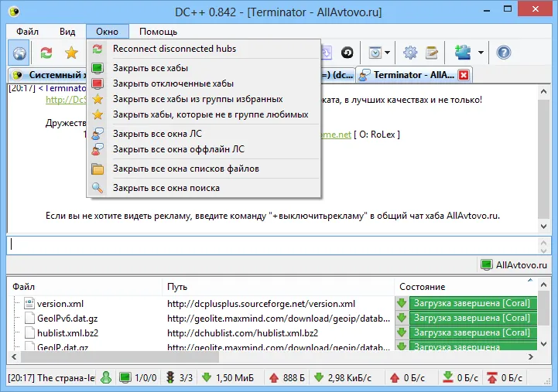Viewport: 558px width, 392px height.
Task: Select Закрыть все хабы
Action: [x=204, y=68]
